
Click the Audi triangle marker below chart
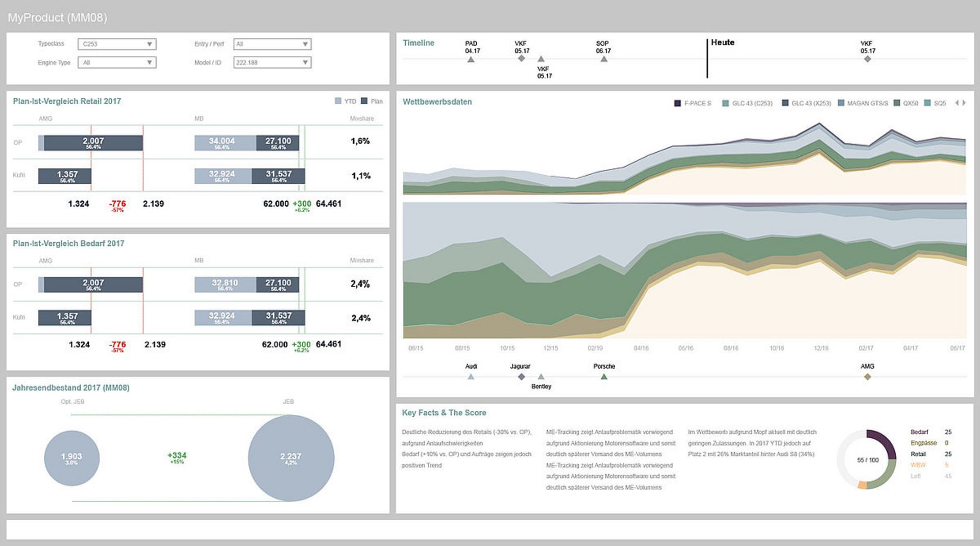[471, 377]
